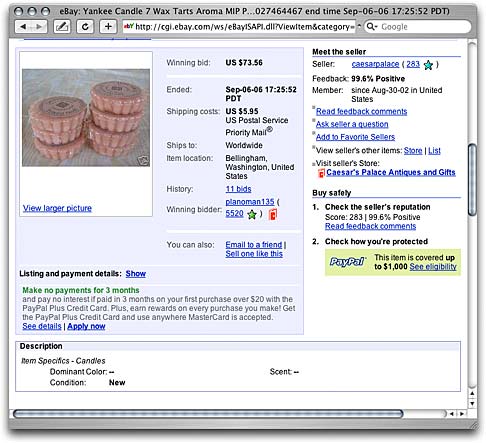Open the View larger picture link
Screen dimensions: 486x443
pos(57,208)
